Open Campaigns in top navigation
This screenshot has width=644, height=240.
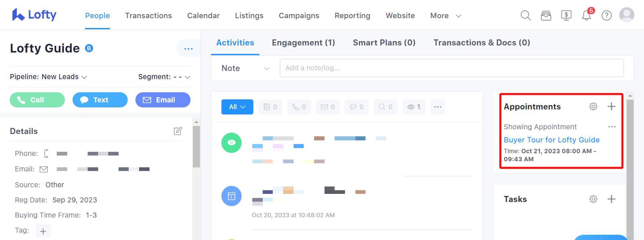pyautogui.click(x=299, y=15)
